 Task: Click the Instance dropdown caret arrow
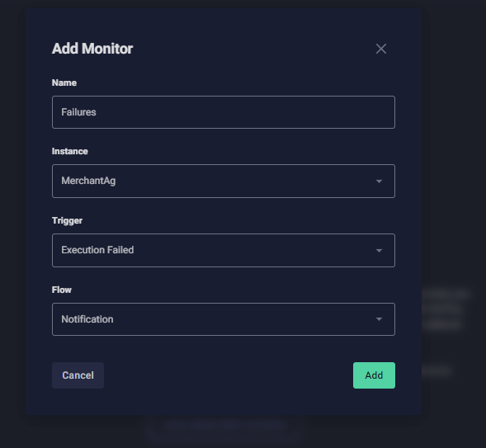coord(379,182)
